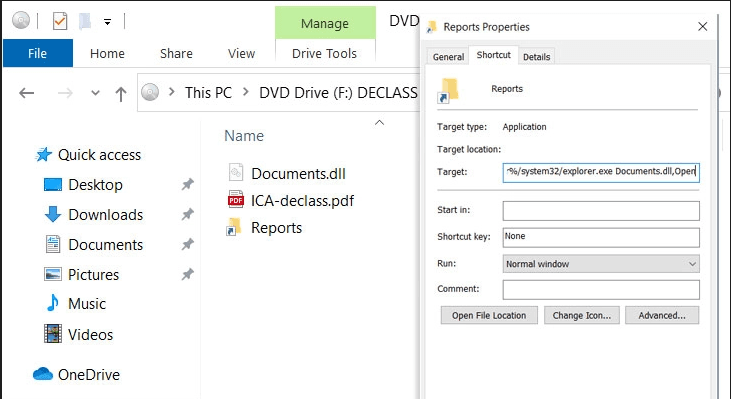Open the Customize Quick Access Toolbar arrow
The width and height of the screenshot is (731, 399).
[107, 22]
